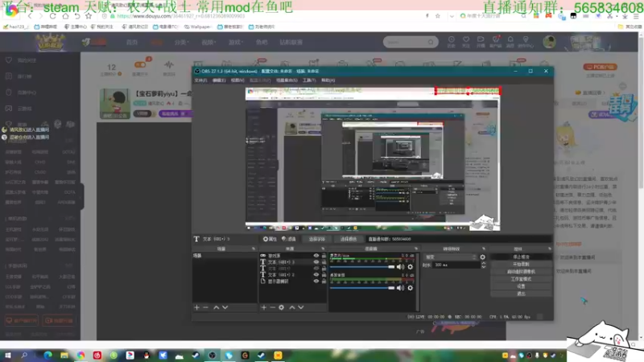Open the OBS File menu
The height and width of the screenshot is (362, 644).
pyautogui.click(x=200, y=80)
